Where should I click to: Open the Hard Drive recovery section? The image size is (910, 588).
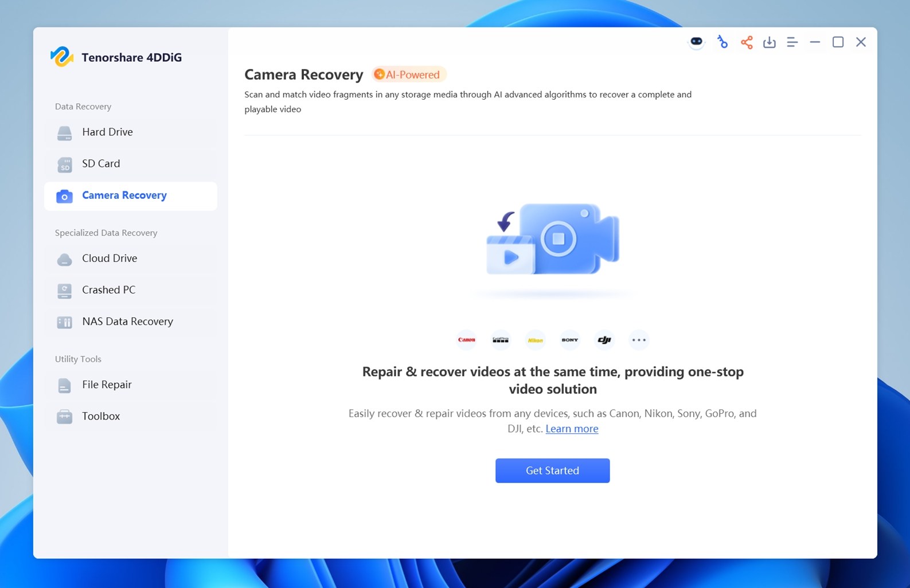point(131,132)
